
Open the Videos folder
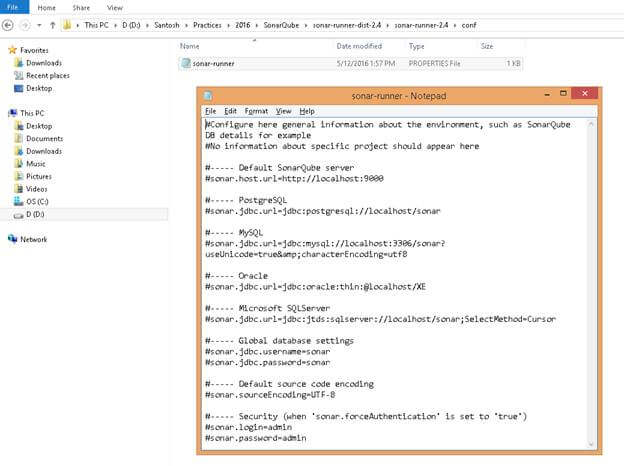pos(37,189)
